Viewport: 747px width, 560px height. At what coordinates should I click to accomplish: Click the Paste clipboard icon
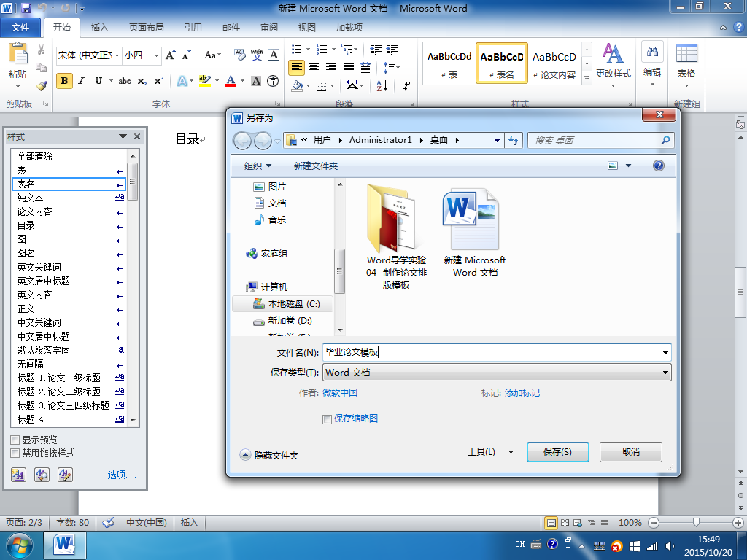pos(18,53)
